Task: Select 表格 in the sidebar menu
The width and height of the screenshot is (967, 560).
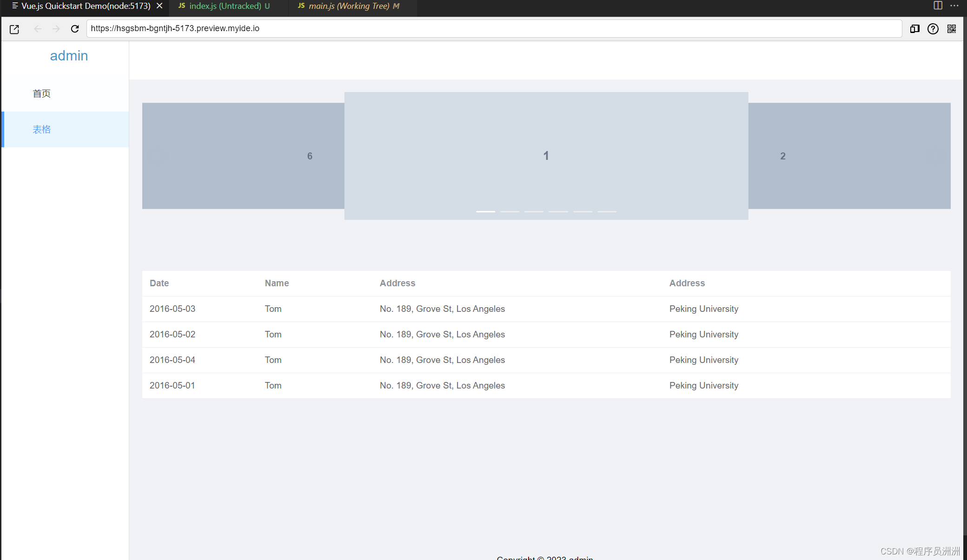Action: coord(42,129)
